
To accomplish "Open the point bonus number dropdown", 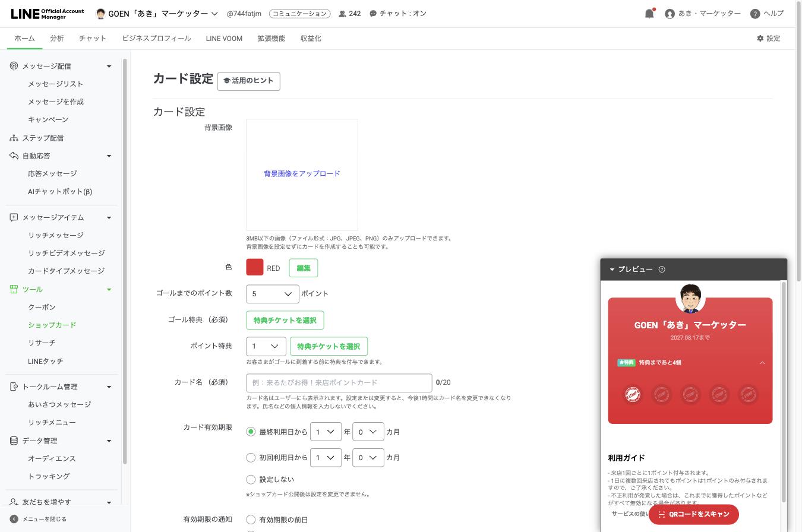I will (x=266, y=346).
